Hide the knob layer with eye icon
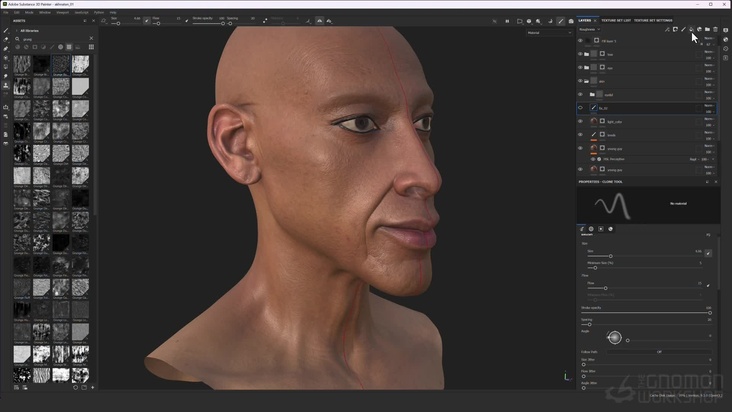The image size is (732, 412). (580, 135)
